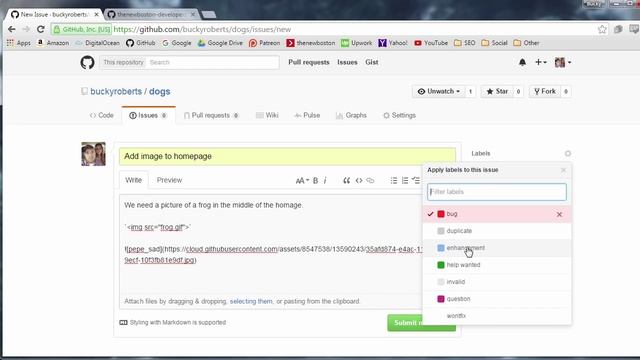
Task: Click into the issue comment text area
Action: (271, 244)
